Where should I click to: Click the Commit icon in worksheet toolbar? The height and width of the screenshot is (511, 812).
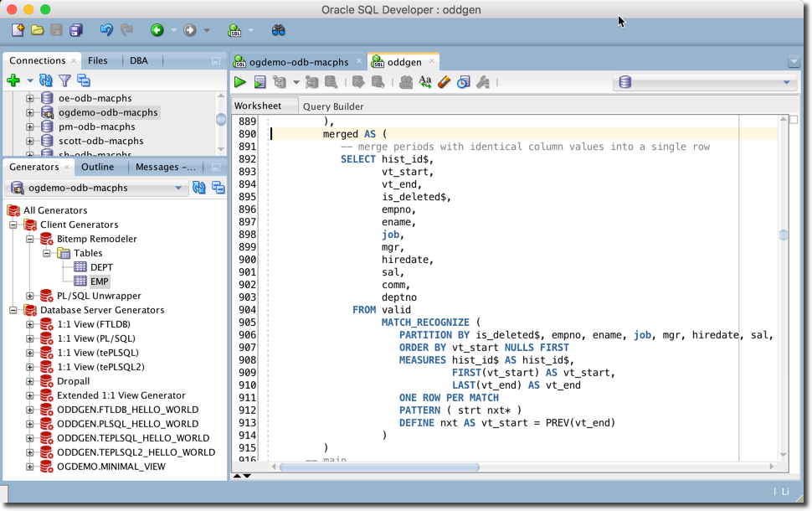point(357,82)
